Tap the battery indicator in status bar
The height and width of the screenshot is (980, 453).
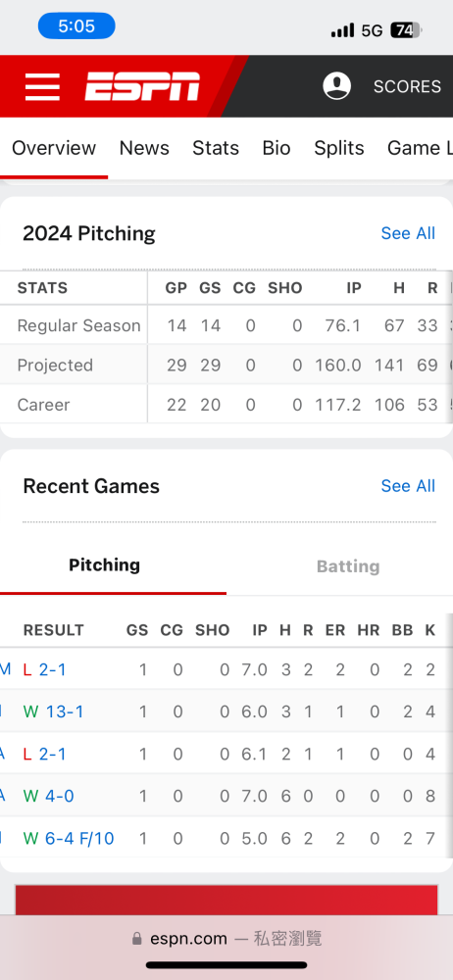(407, 30)
